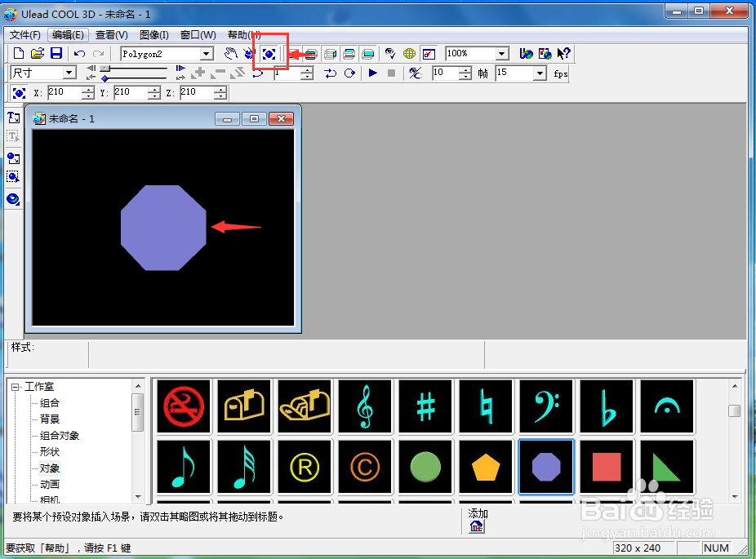The width and height of the screenshot is (756, 559).
Task: Create a new file with the New icon
Action: (x=18, y=54)
